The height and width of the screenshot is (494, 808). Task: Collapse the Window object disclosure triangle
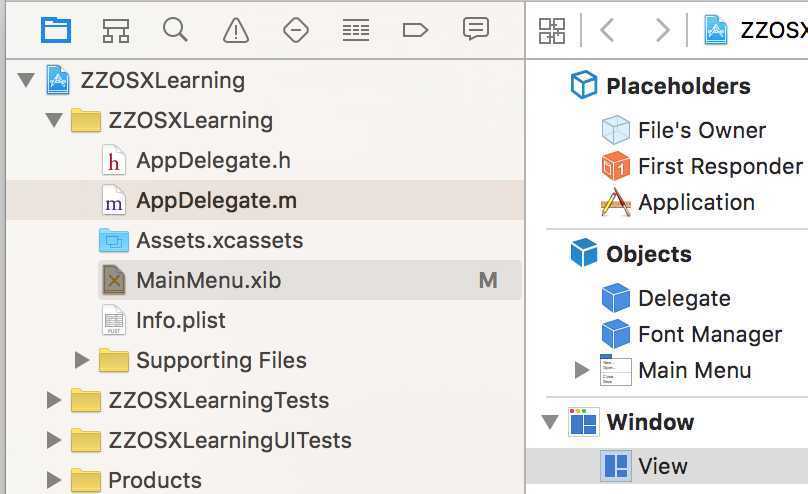(x=550, y=422)
